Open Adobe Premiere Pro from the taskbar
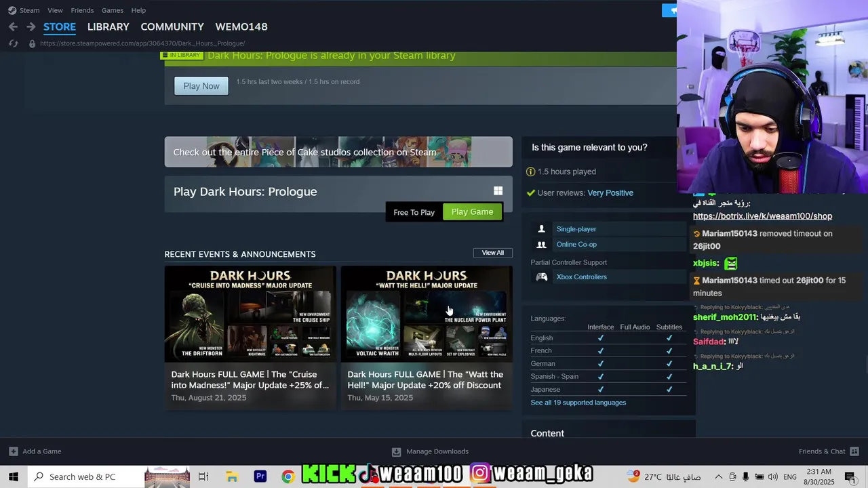 (260, 476)
